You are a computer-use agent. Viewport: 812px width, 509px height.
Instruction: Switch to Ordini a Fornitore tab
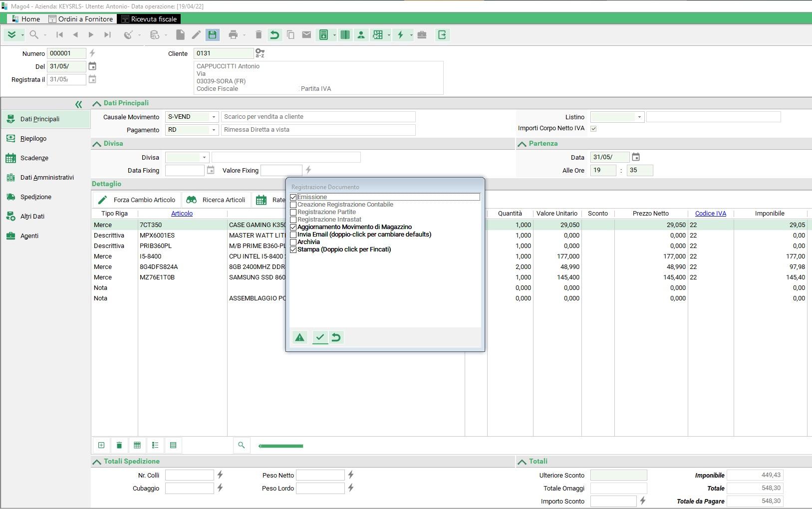81,19
